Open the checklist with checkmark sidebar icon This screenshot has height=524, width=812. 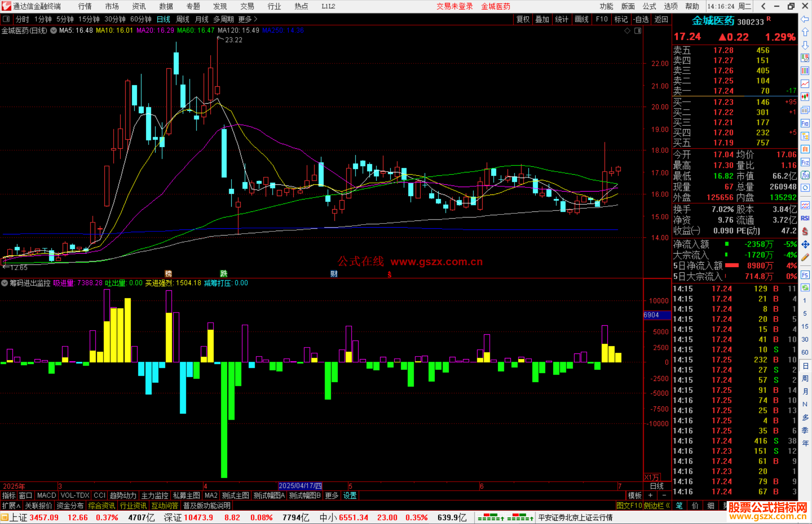805,58
